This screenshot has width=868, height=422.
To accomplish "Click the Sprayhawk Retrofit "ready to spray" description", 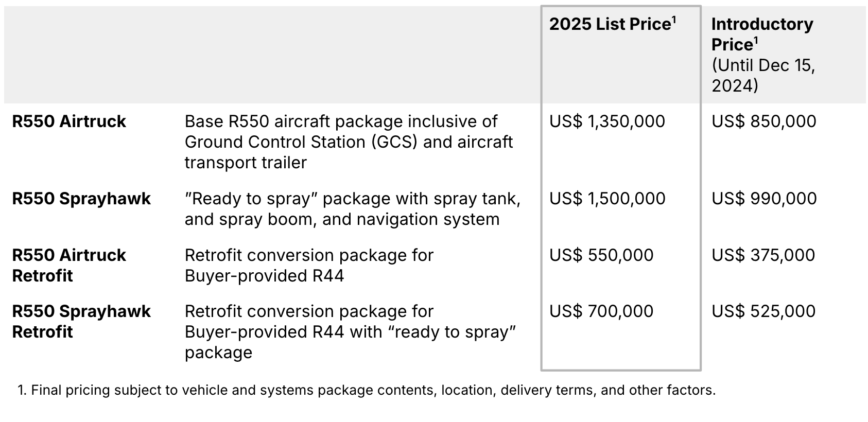I will [350, 332].
